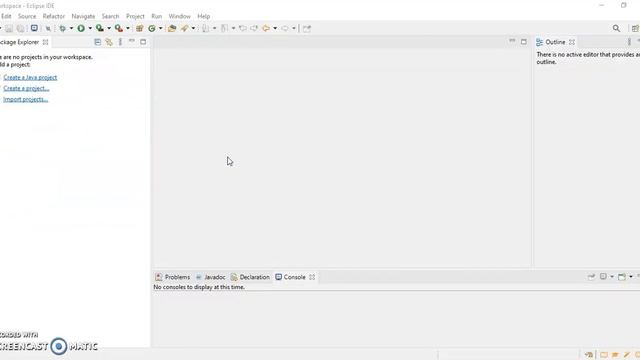Maximize the Package Explorer view

click(143, 42)
